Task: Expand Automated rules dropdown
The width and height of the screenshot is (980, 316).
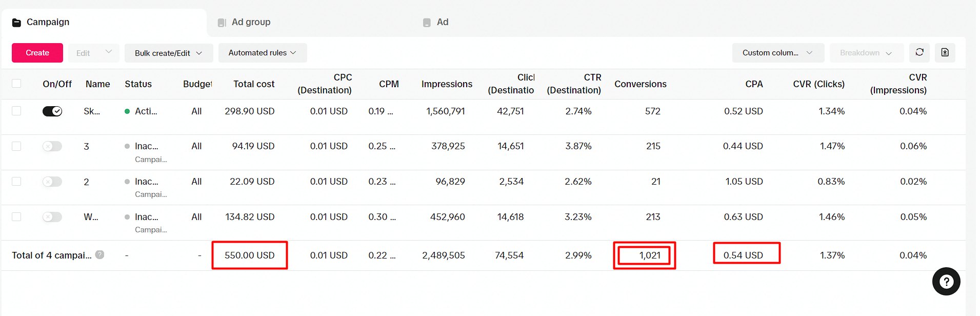Action: pyautogui.click(x=263, y=53)
